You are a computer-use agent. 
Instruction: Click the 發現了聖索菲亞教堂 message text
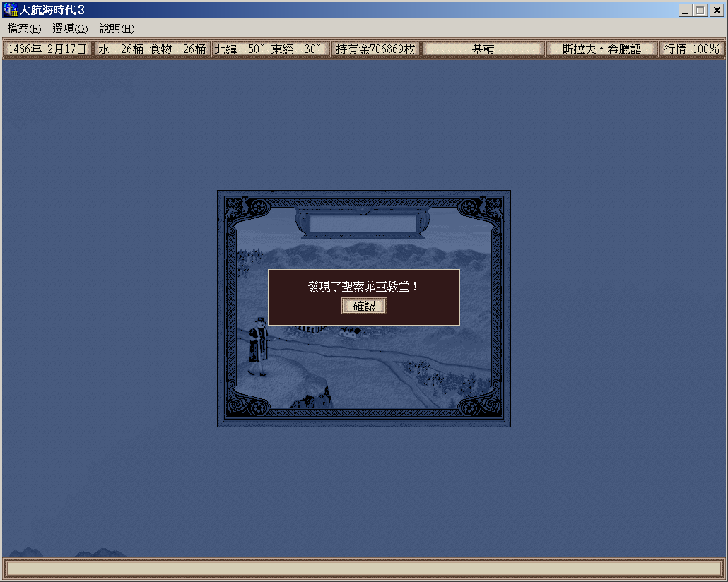tap(363, 287)
